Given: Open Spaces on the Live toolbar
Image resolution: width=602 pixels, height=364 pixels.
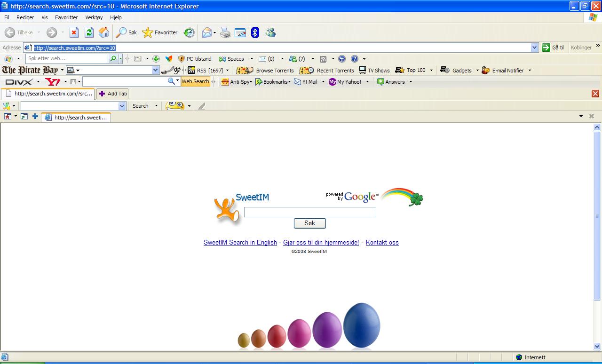Looking at the screenshot, I should point(231,59).
